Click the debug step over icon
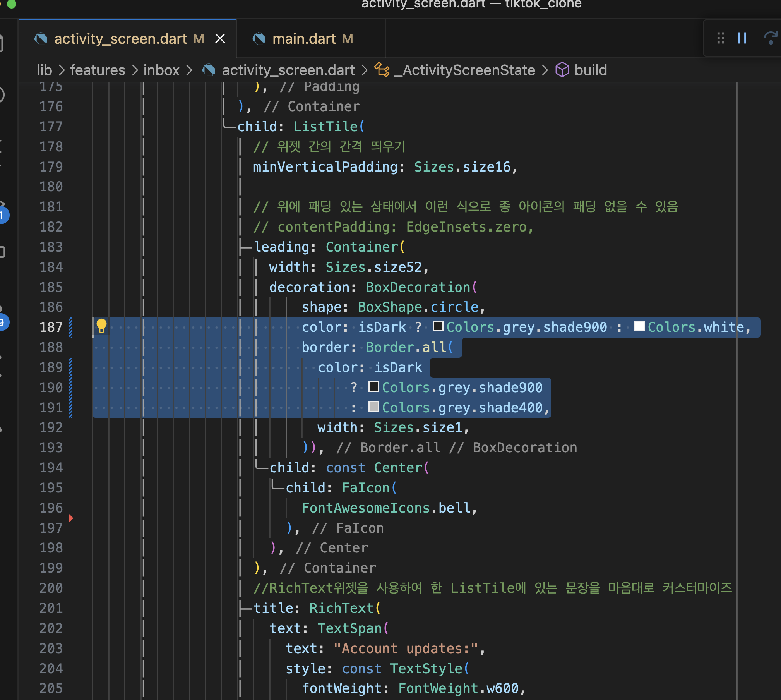This screenshot has width=781, height=700. pos(771,38)
